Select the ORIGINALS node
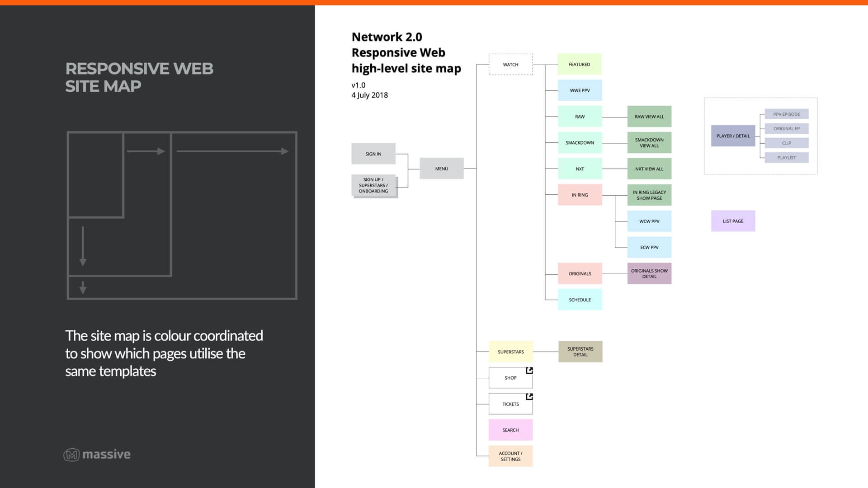The height and width of the screenshot is (488, 868). (x=580, y=273)
